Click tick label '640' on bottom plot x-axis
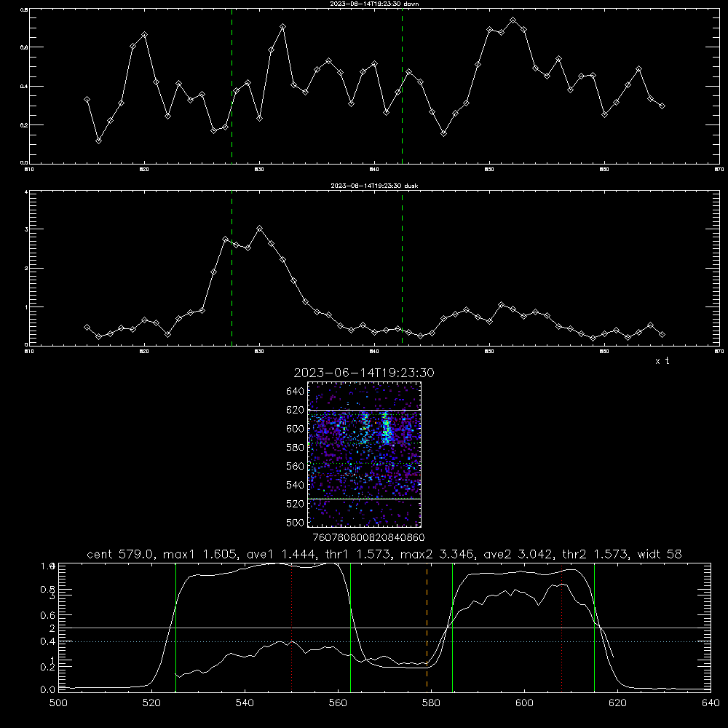 711,703
